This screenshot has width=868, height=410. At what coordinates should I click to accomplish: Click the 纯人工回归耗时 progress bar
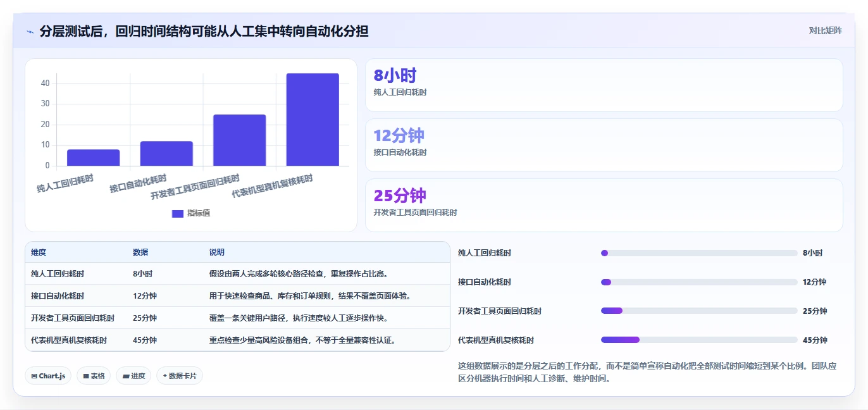click(699, 253)
